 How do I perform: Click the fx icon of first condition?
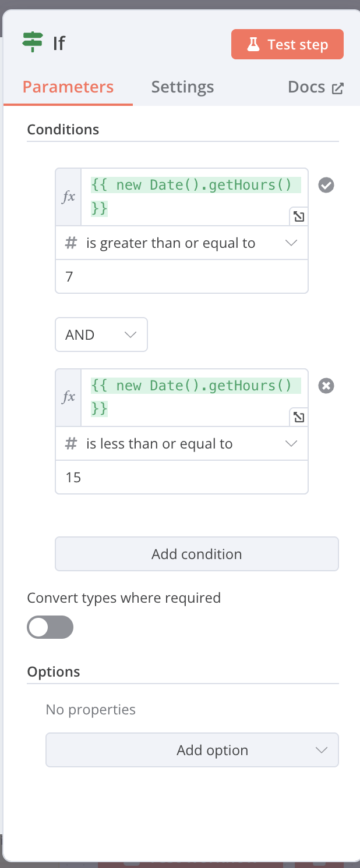[69, 197]
